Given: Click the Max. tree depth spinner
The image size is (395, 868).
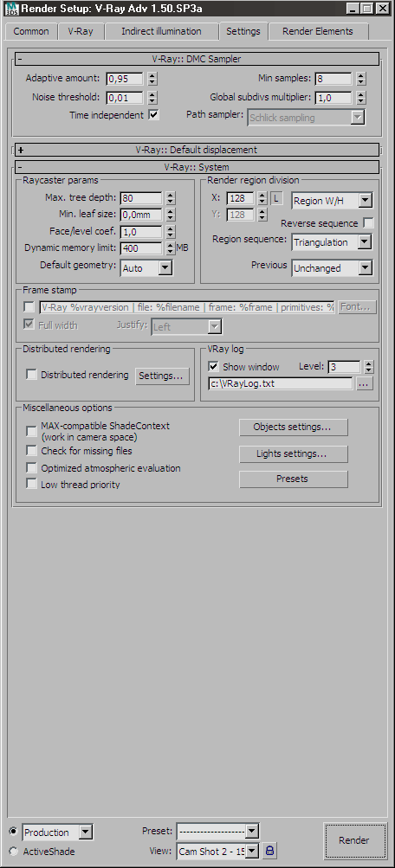Looking at the screenshot, I should 170,197.
